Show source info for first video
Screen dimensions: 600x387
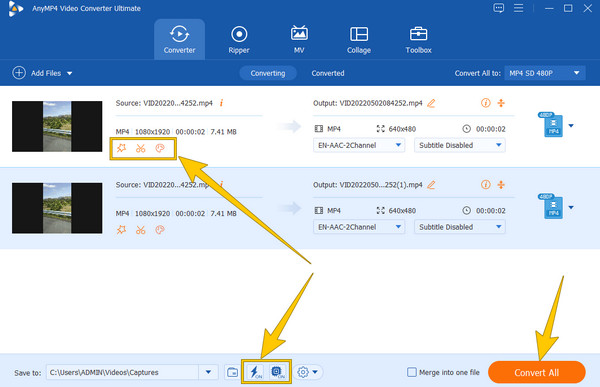point(222,103)
